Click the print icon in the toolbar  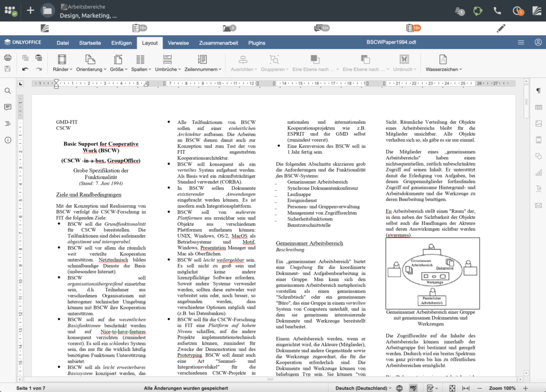[x=7, y=58]
